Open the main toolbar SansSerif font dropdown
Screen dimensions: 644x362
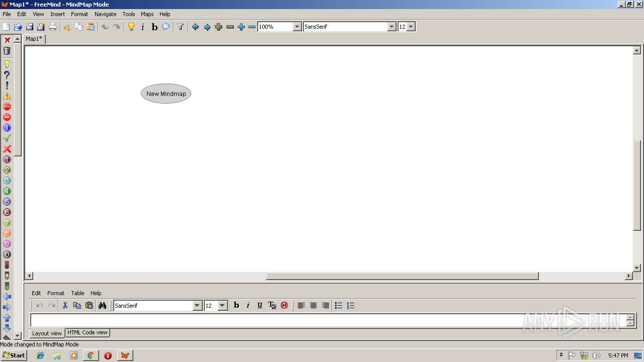point(392,27)
